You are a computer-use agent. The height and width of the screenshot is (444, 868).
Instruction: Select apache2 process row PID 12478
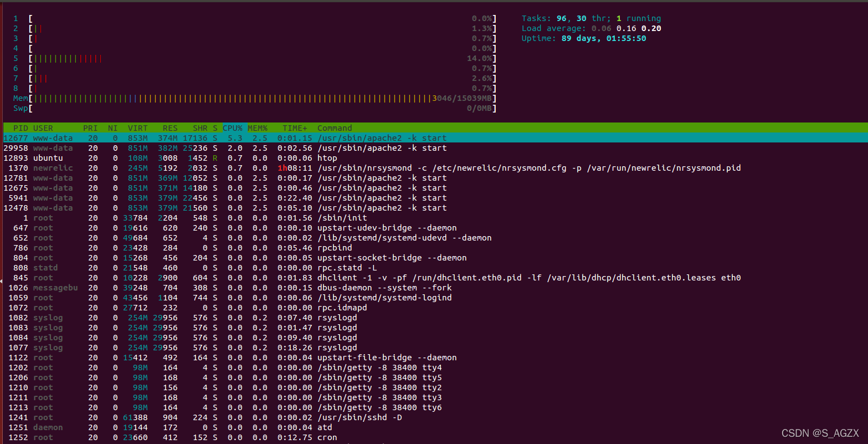tap(435, 208)
